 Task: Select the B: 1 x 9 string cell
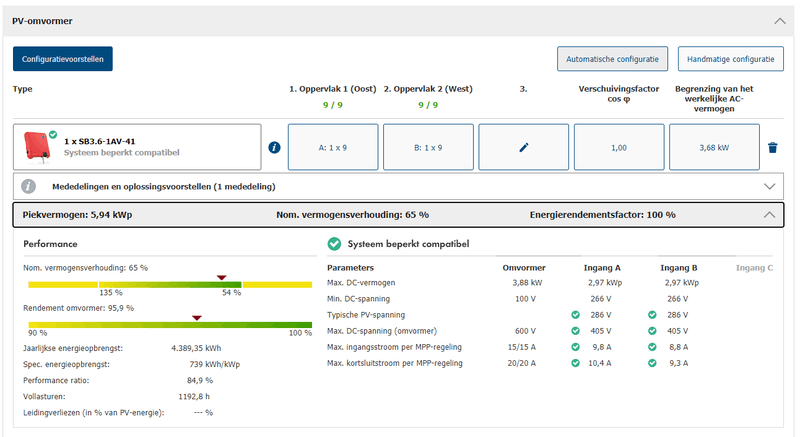pyautogui.click(x=428, y=147)
